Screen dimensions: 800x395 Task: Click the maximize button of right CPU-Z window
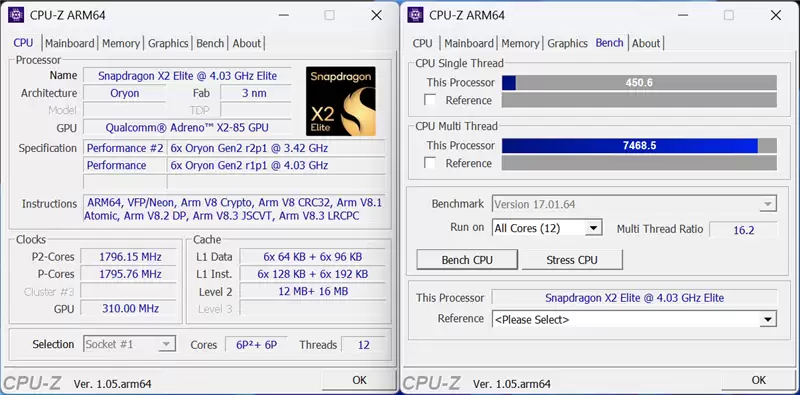(729, 15)
